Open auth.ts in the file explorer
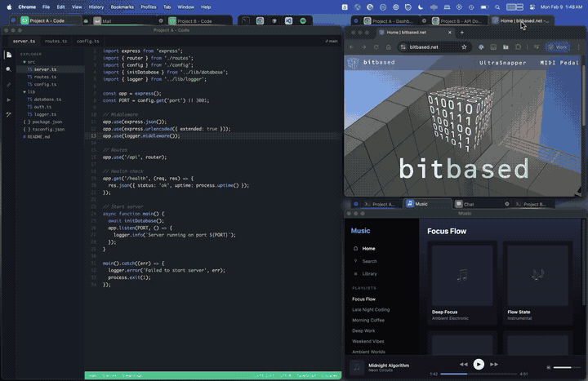This screenshot has height=381, width=588. click(x=42, y=107)
